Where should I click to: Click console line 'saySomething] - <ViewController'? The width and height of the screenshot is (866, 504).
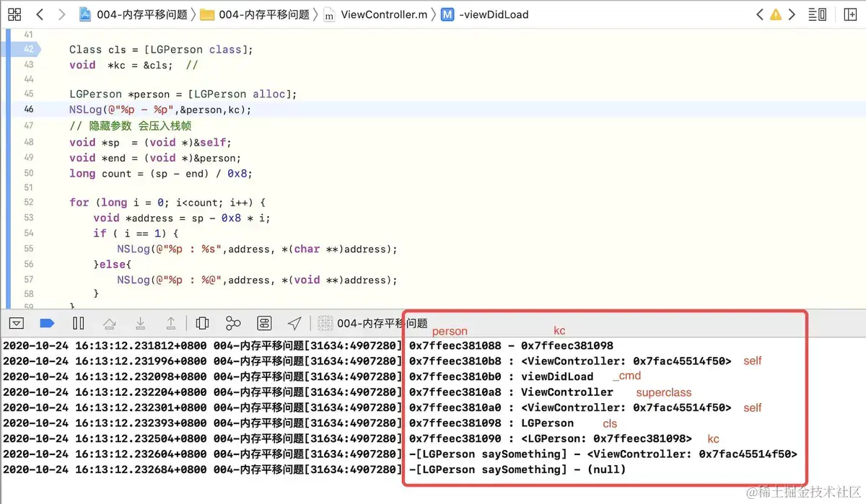tap(603, 454)
